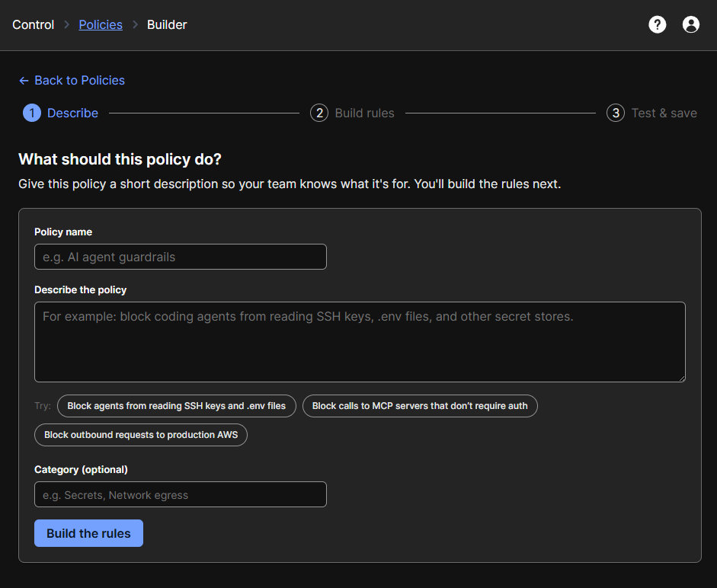717x588 pixels.
Task: Focus the Category (optional) input field
Action: click(181, 495)
